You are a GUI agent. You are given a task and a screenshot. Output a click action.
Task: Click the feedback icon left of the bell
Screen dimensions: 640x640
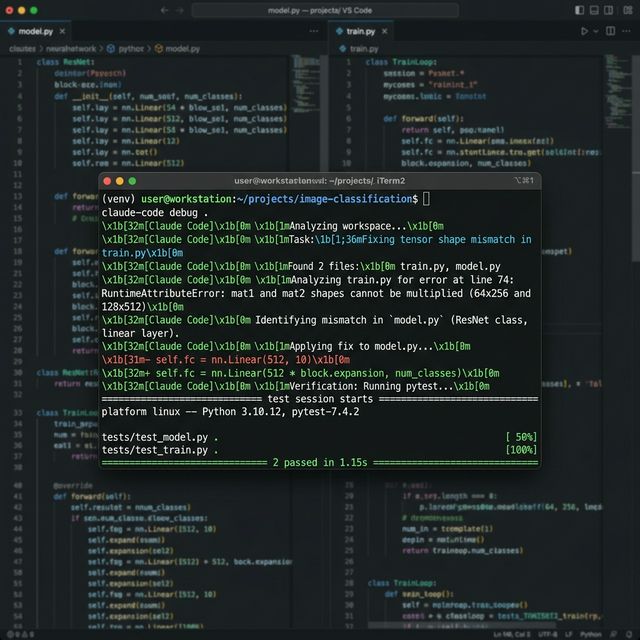pyautogui.click(x=613, y=634)
